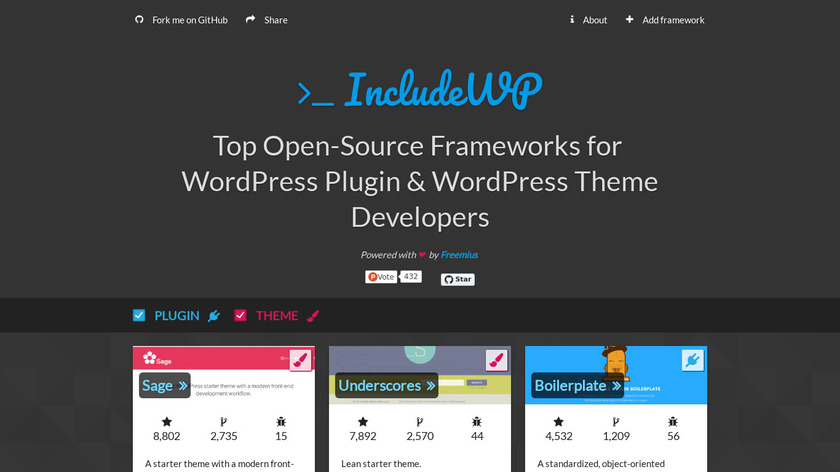Viewport: 840px width, 472px height.
Task: Click Sage's fork count 2,735
Action: pos(223,436)
